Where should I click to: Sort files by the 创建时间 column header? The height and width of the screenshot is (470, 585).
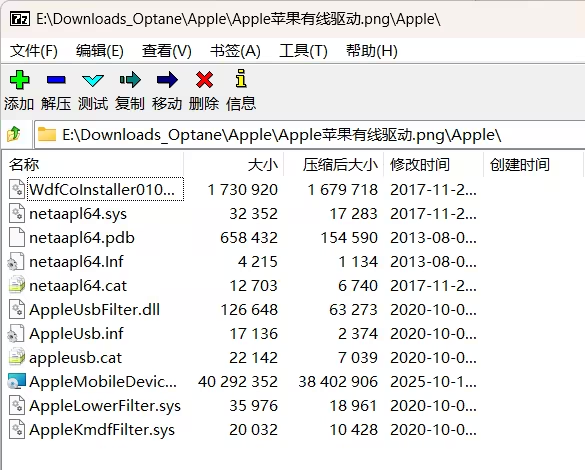point(534,164)
